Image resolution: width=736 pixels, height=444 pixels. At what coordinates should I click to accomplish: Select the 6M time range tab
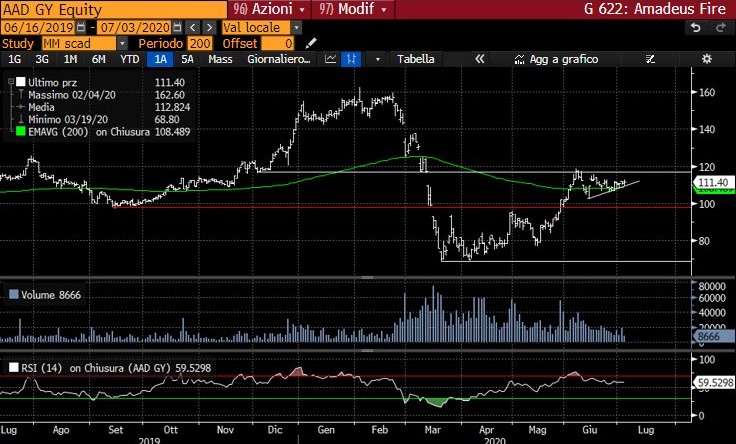coord(99,59)
